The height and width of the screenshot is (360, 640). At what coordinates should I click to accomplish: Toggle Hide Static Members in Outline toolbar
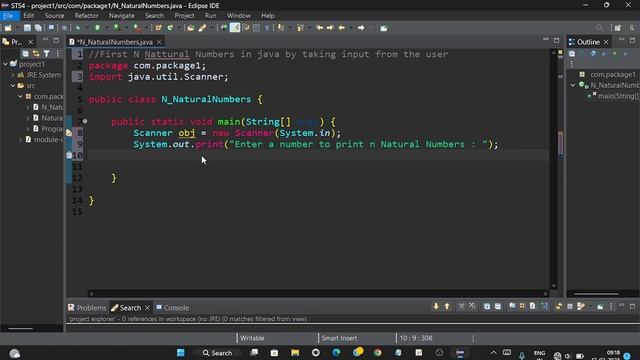[x=604, y=53]
